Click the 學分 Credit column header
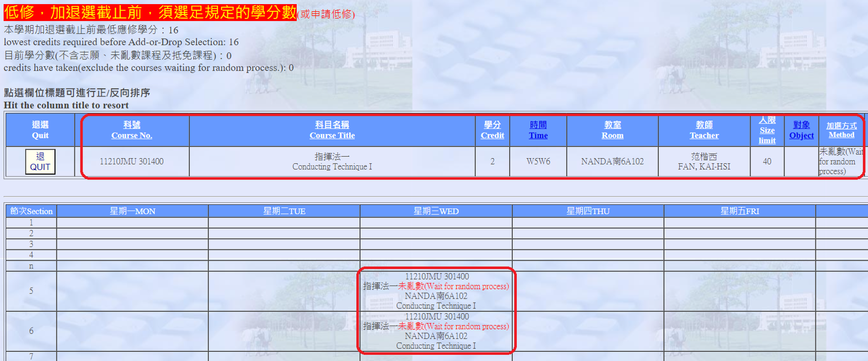The width and height of the screenshot is (868, 361). pos(492,131)
